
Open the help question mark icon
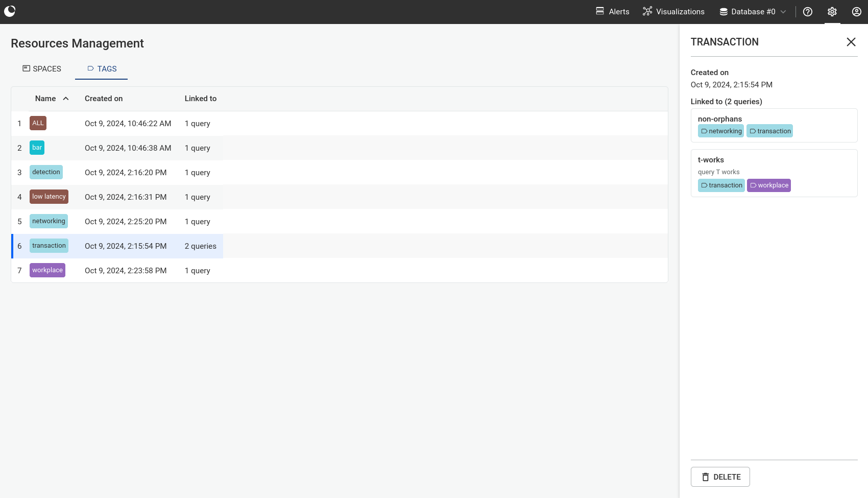(x=808, y=12)
